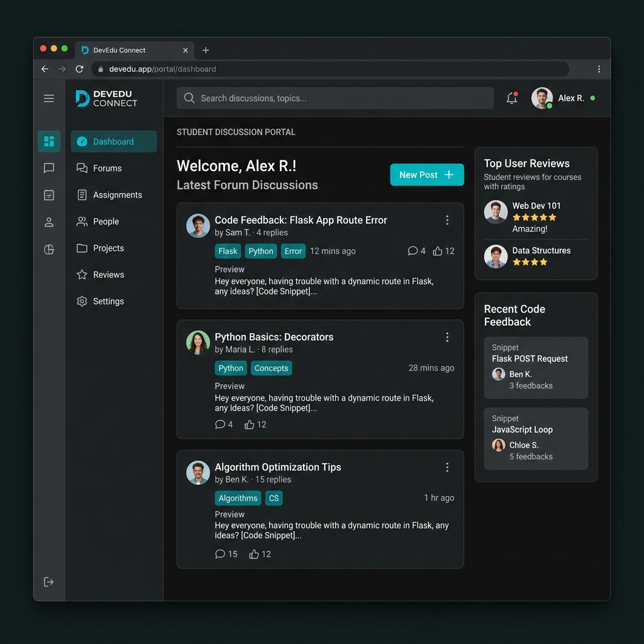Go back with browser back arrow

tap(45, 69)
